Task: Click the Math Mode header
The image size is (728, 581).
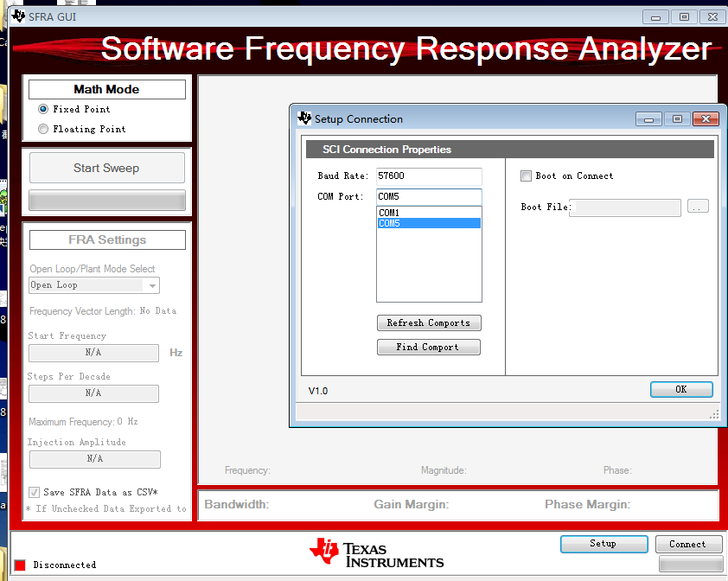Action: [x=107, y=89]
